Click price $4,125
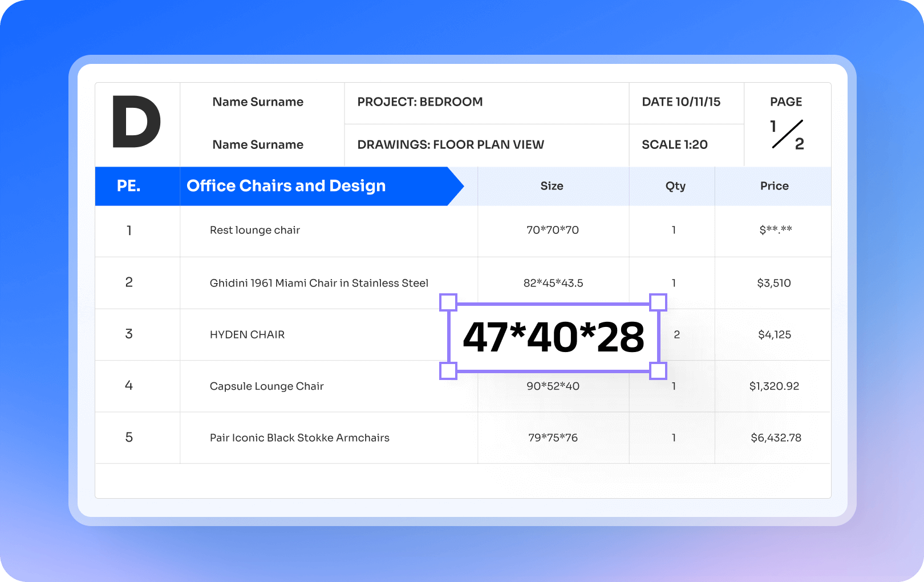 pos(775,335)
